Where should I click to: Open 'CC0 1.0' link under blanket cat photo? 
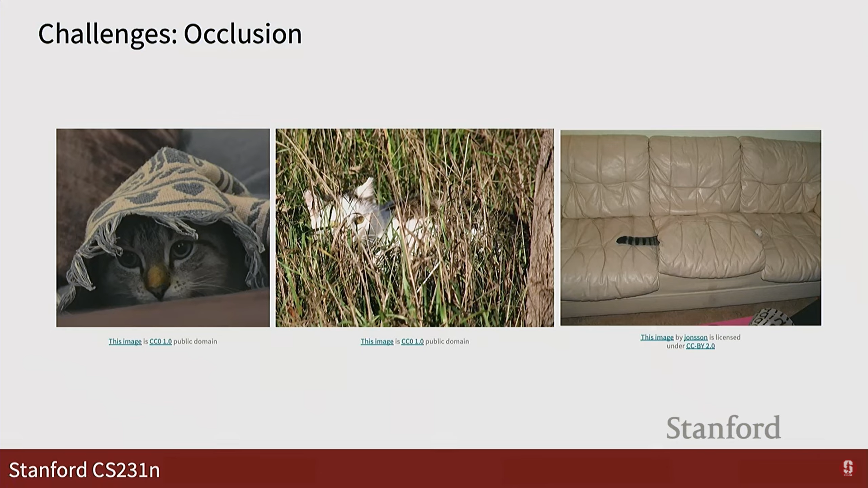(160, 342)
